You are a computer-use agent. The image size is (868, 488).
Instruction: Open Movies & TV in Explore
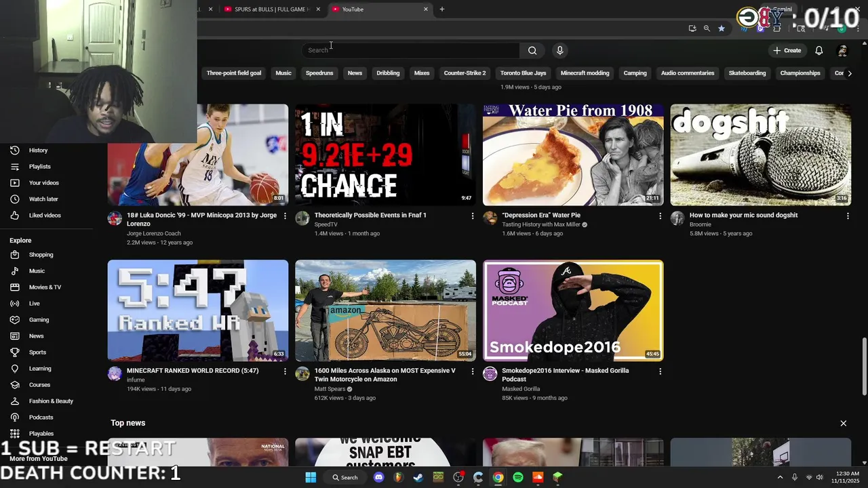pos(46,287)
